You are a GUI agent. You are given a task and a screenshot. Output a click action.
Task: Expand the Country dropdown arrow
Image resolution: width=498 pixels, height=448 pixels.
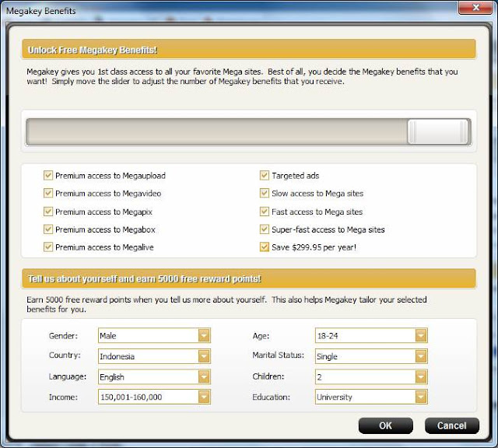204,356
